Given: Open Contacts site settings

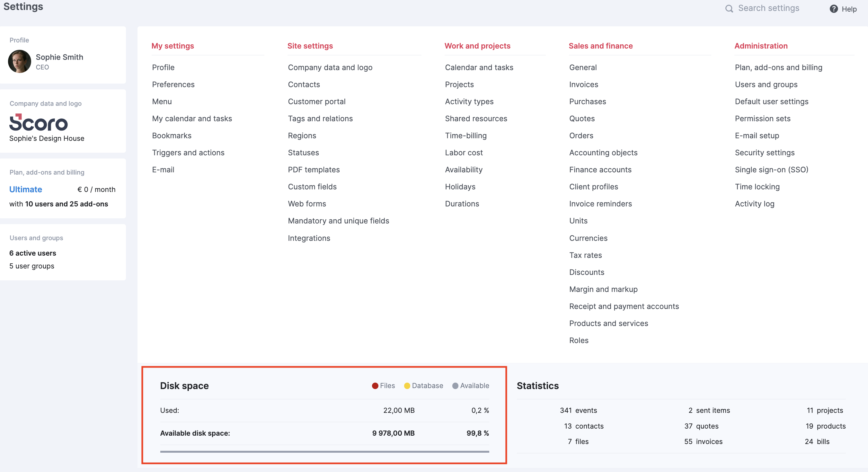Looking at the screenshot, I should tap(304, 84).
